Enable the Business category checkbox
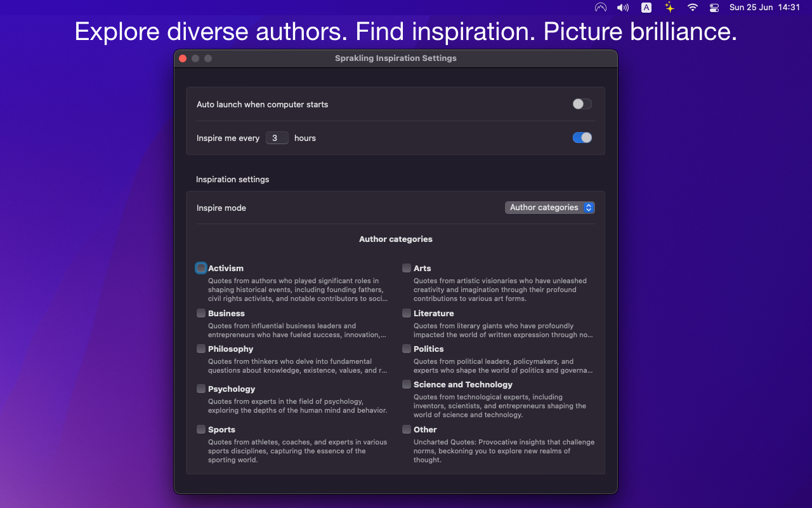 click(201, 313)
